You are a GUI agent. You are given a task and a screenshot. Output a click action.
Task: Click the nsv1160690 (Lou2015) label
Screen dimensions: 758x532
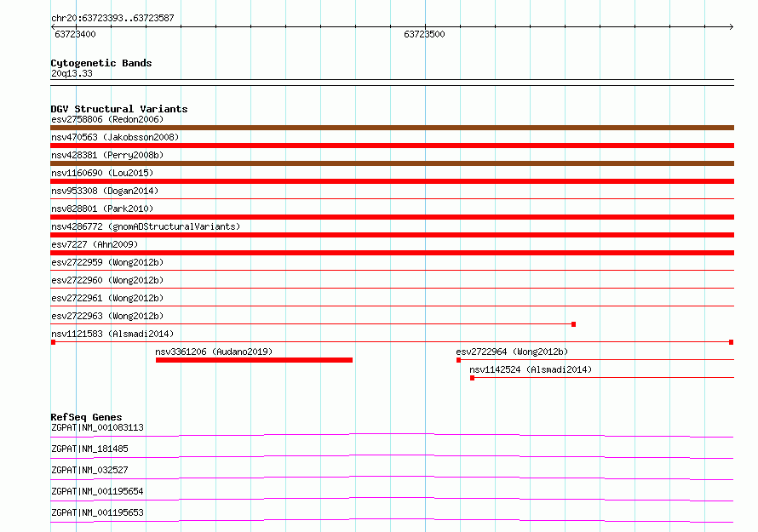pos(102,173)
